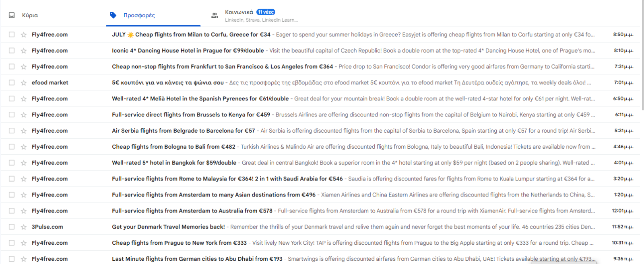Image resolution: width=644 pixels, height=264 pixels.
Task: Open the Κοινωνικά tab
Action: coord(239,12)
